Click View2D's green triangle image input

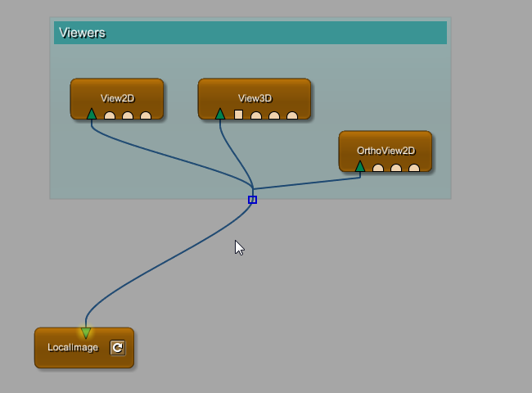point(92,114)
